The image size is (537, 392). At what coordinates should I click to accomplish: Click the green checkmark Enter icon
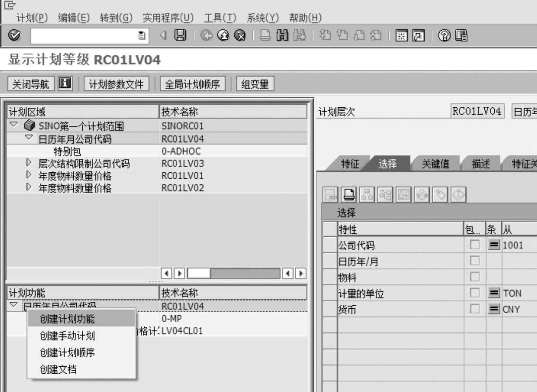tap(14, 35)
